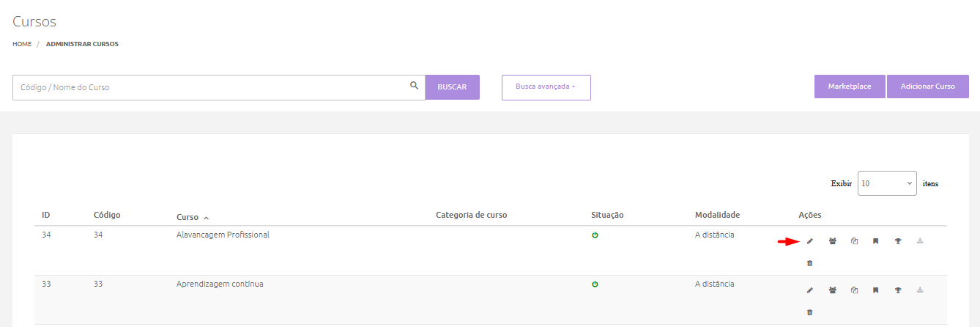Go to the HOME breadcrumb link
The image size is (980, 327).
(x=22, y=44)
